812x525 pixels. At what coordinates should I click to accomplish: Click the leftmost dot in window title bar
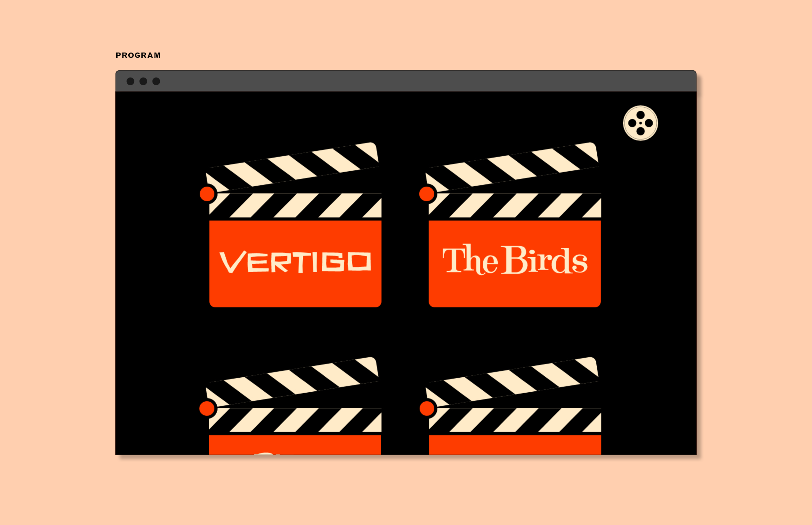[x=130, y=81]
